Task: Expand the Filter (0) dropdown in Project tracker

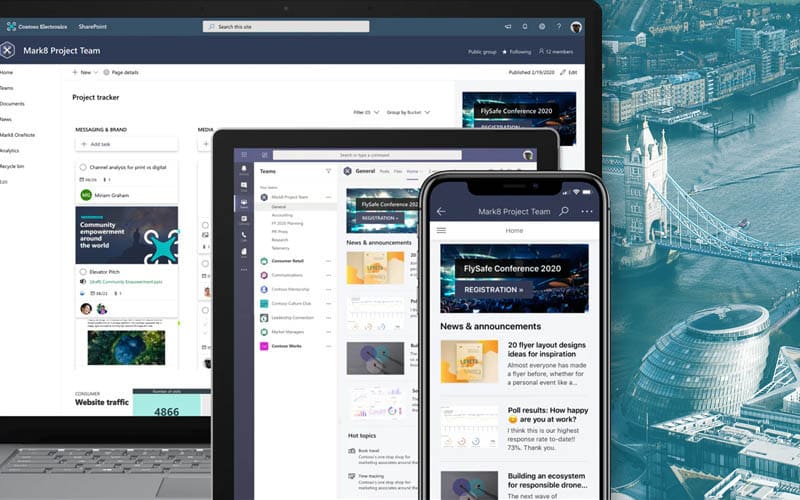Action: coord(366,112)
